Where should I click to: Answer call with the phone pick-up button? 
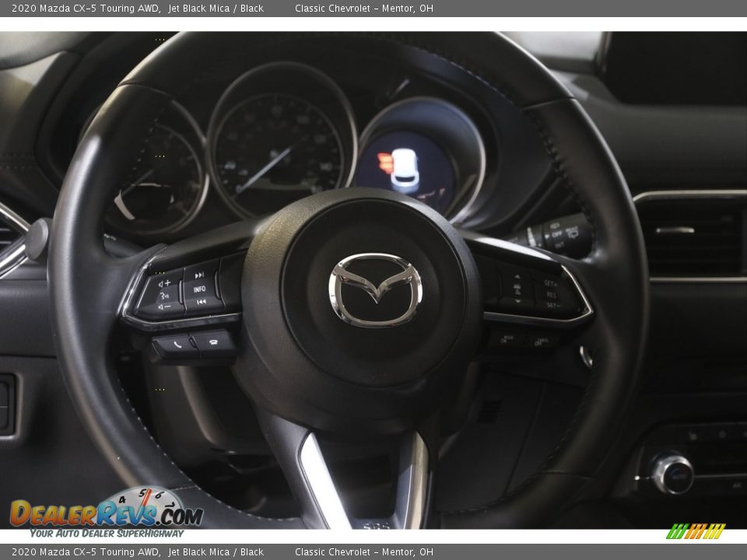(x=176, y=344)
